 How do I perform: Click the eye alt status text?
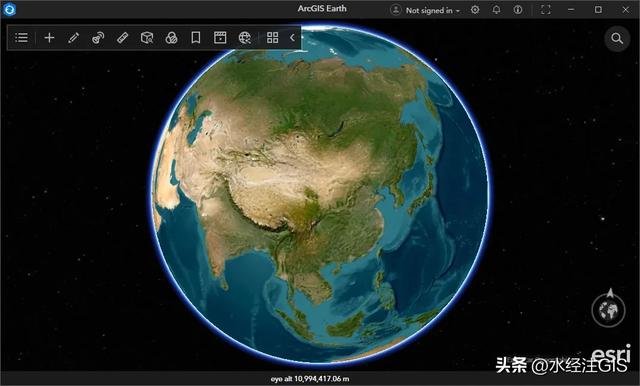310,379
